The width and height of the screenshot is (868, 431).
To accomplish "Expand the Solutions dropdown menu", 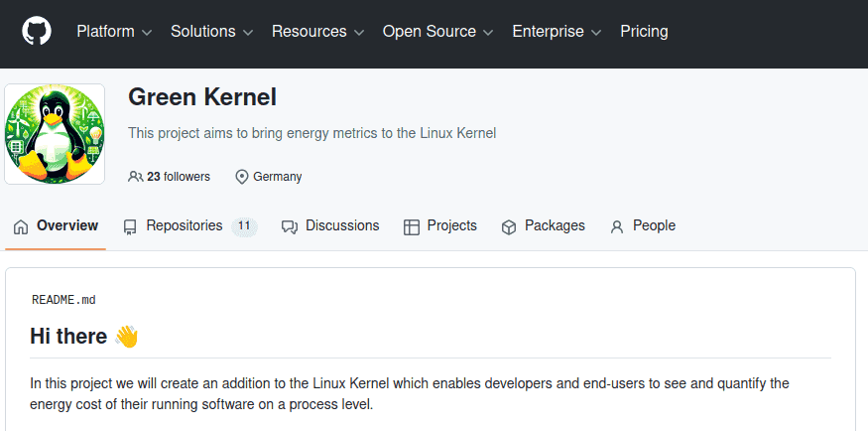I will tap(211, 32).
